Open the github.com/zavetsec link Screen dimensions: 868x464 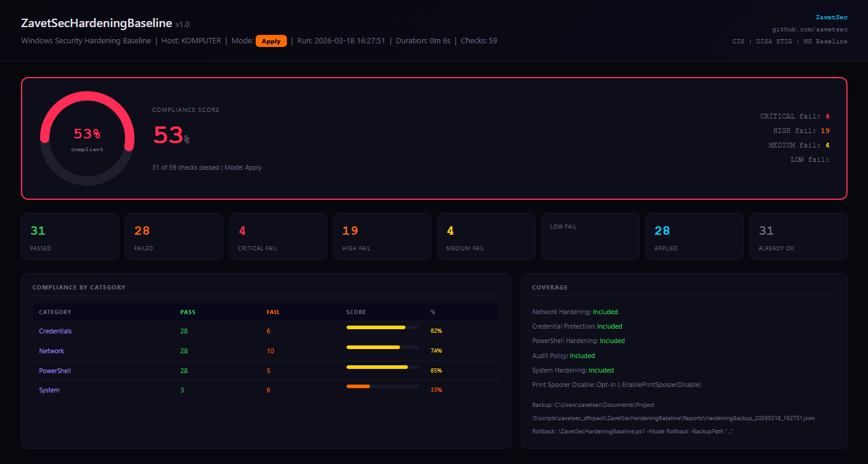[810, 29]
